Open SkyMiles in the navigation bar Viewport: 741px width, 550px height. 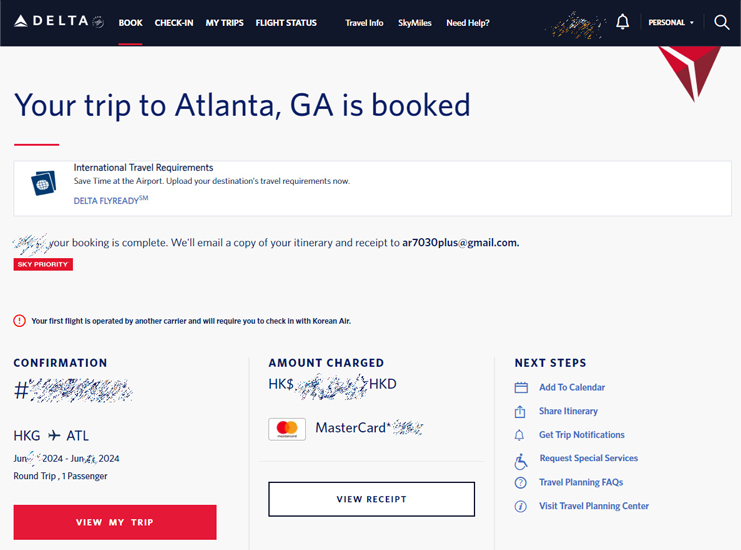click(x=414, y=23)
